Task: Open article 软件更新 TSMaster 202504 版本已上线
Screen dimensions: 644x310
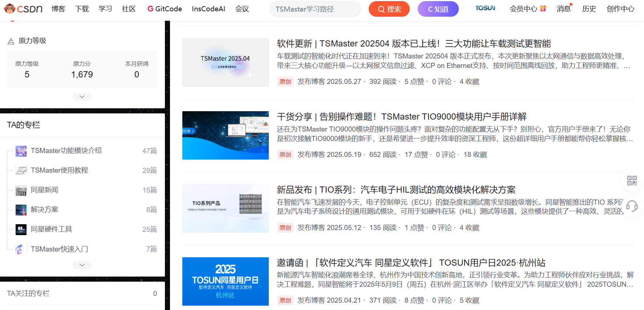Action: pos(414,44)
